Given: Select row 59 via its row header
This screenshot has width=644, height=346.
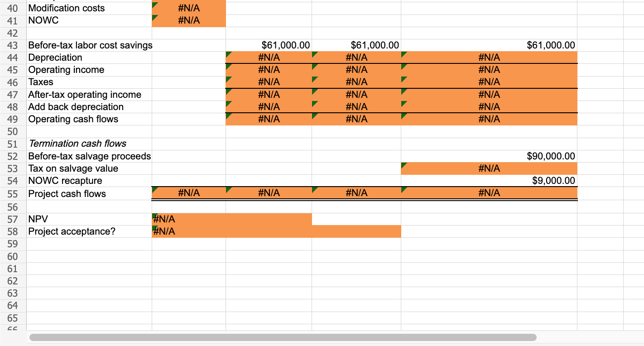Looking at the screenshot, I should click(13, 244).
